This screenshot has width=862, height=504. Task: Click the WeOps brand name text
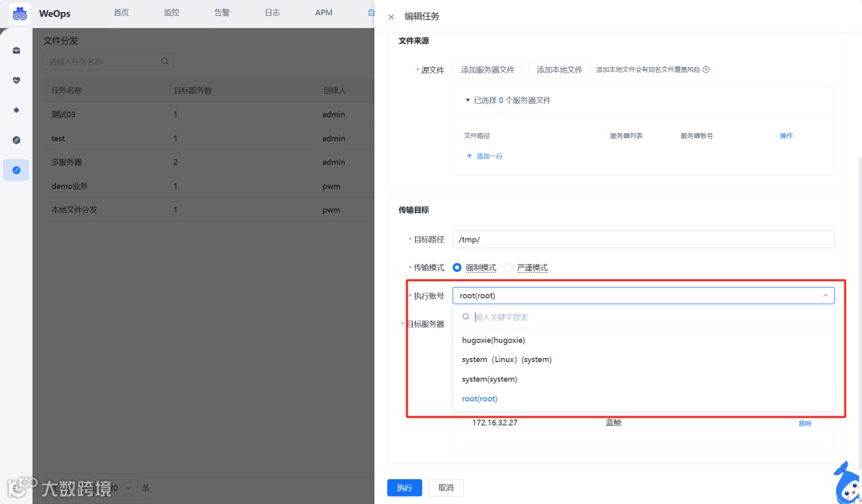55,14
